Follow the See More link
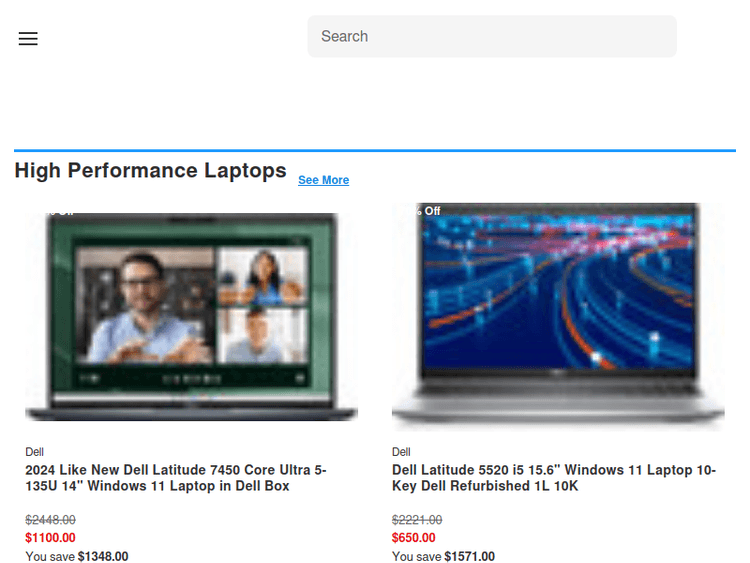The height and width of the screenshot is (563, 750). (323, 180)
